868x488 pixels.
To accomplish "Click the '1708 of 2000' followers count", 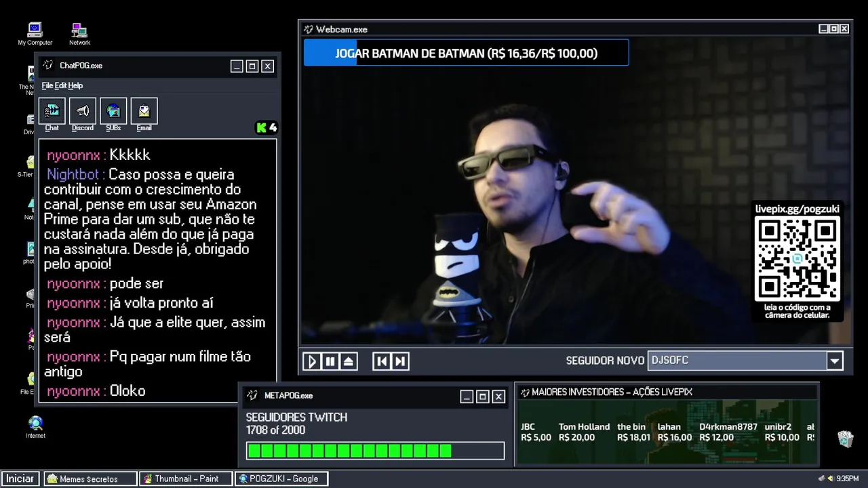I will click(275, 430).
